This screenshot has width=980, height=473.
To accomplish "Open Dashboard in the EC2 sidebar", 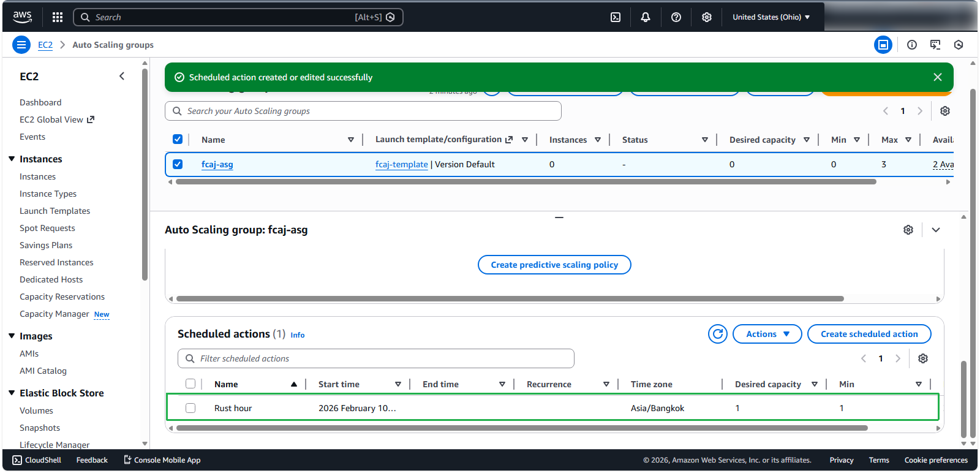I will tap(40, 102).
